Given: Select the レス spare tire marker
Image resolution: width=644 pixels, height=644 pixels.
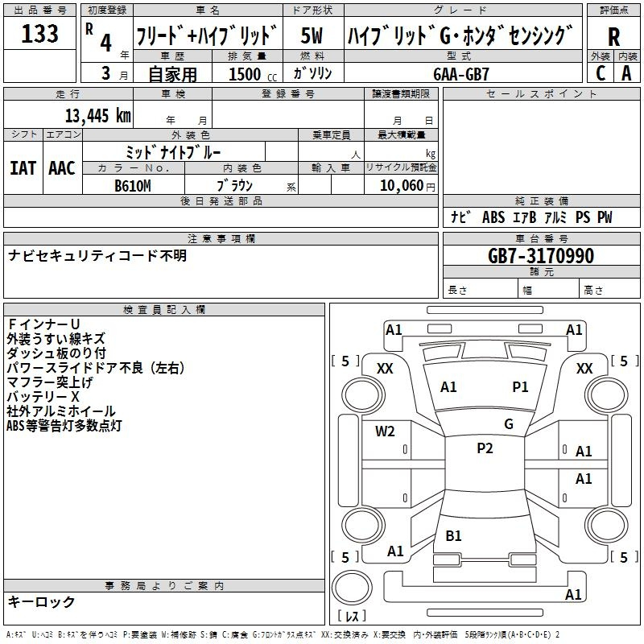Looking at the screenshot, I should (352, 617).
